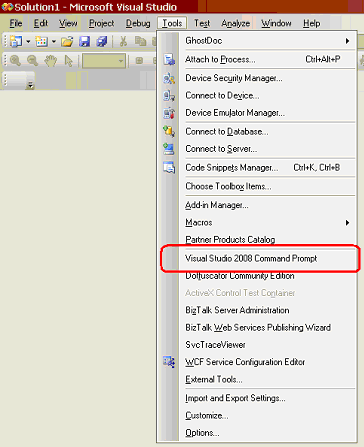Click the Connect to Database icon

[169, 131]
